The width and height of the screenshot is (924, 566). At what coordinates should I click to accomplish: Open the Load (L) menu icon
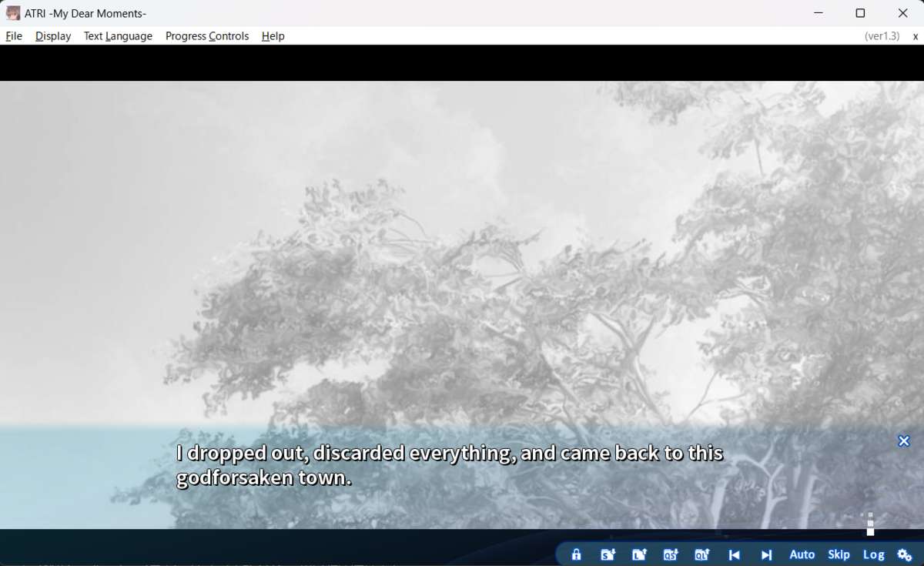[x=639, y=554]
